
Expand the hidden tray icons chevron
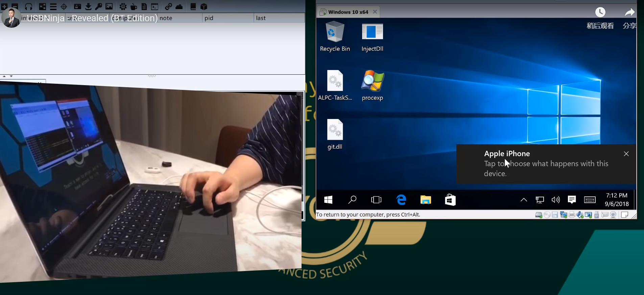coord(524,200)
